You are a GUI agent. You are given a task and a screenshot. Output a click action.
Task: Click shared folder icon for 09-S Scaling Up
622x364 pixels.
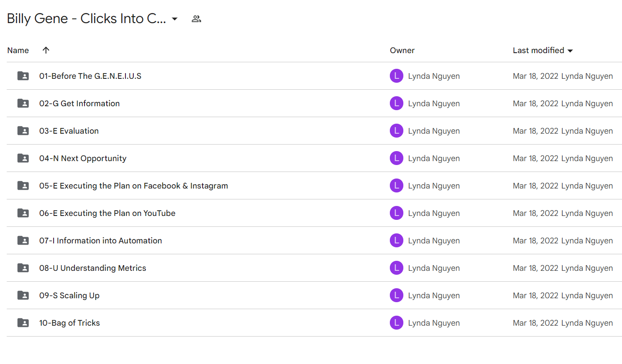coord(23,295)
